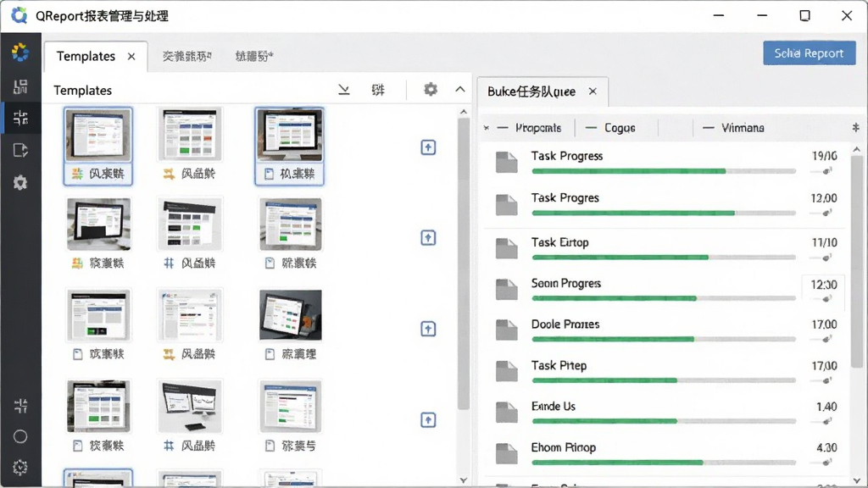Open the third tab ending with an asterisk
Screen dimensions: 868x488
tap(254, 56)
